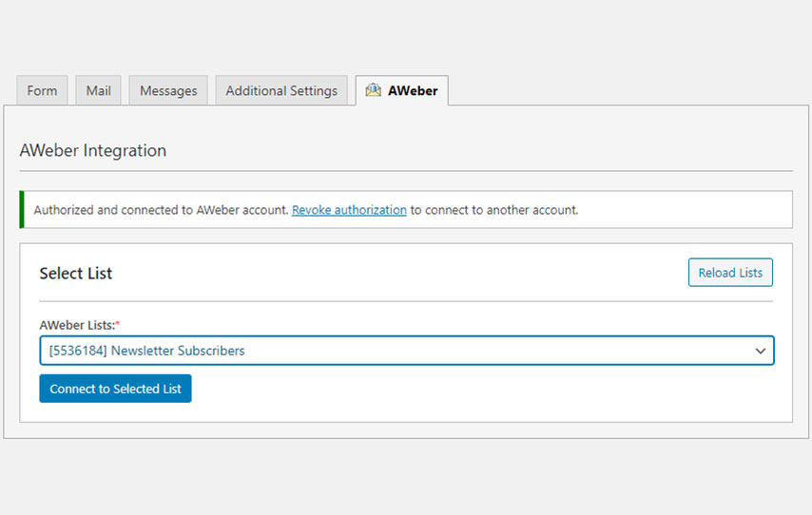Click the Newsletter Subscribers selected value
The height and width of the screenshot is (515, 812).
click(178, 351)
